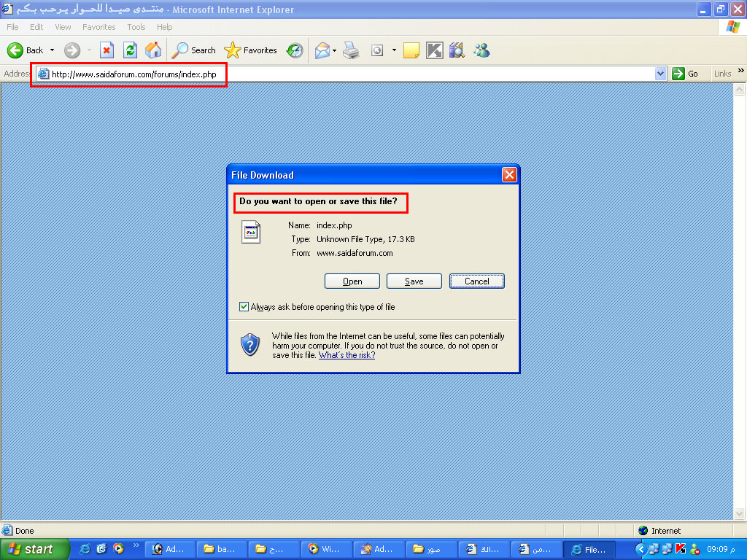Click the Mail envelope icon
The height and width of the screenshot is (560, 747).
click(x=322, y=50)
